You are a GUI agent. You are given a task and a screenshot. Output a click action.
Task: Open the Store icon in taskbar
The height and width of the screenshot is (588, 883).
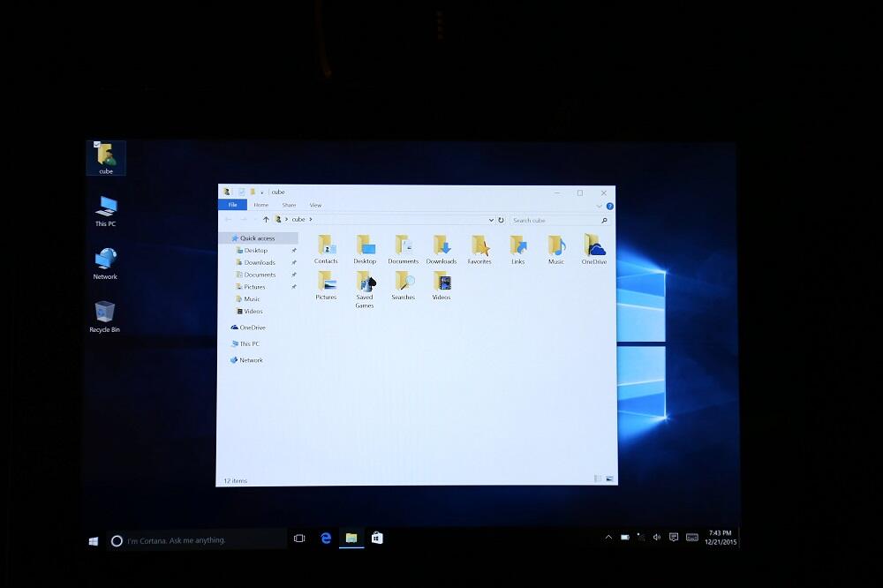tap(377, 538)
